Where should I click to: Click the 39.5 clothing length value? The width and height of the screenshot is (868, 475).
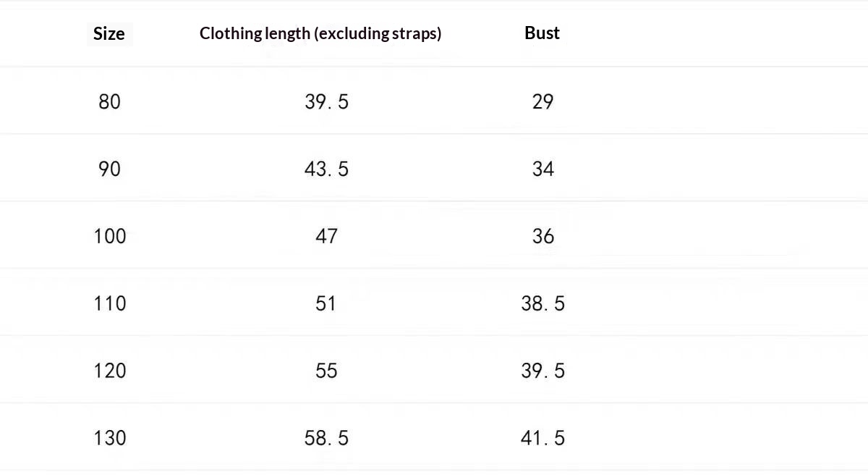coord(326,101)
